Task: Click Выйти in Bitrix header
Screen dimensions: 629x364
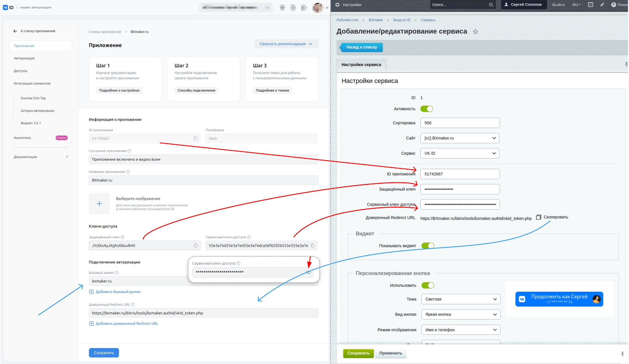Action: pyautogui.click(x=558, y=5)
